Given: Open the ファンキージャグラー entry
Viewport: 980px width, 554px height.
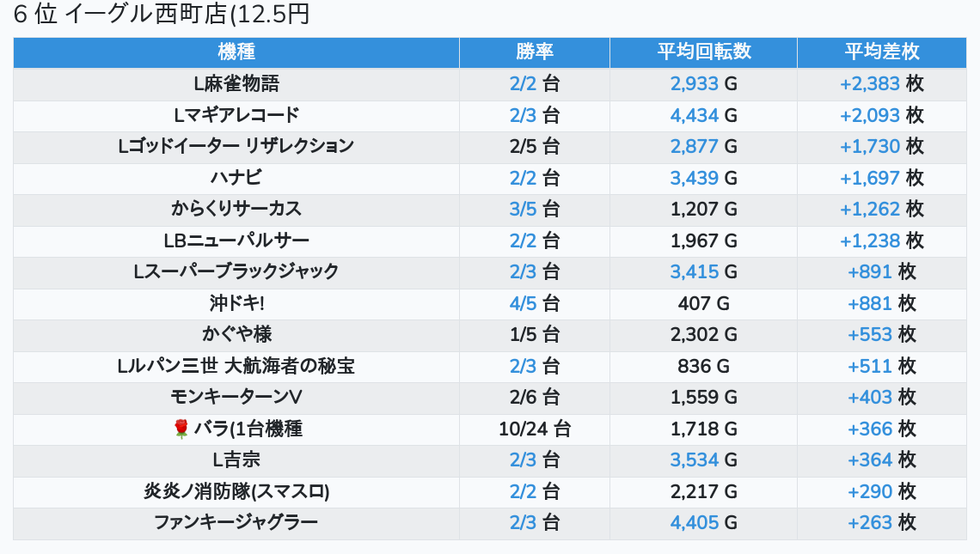Looking at the screenshot, I should pyautogui.click(x=236, y=522).
